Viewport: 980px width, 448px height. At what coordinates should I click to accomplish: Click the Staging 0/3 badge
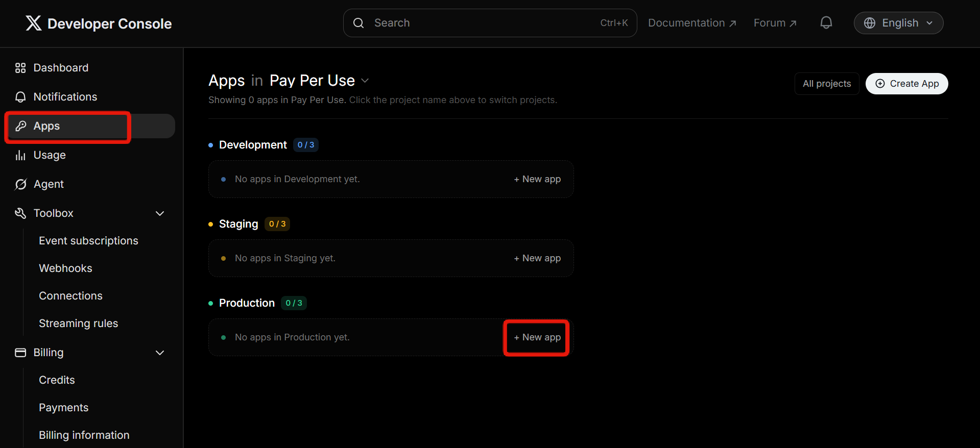[277, 224]
